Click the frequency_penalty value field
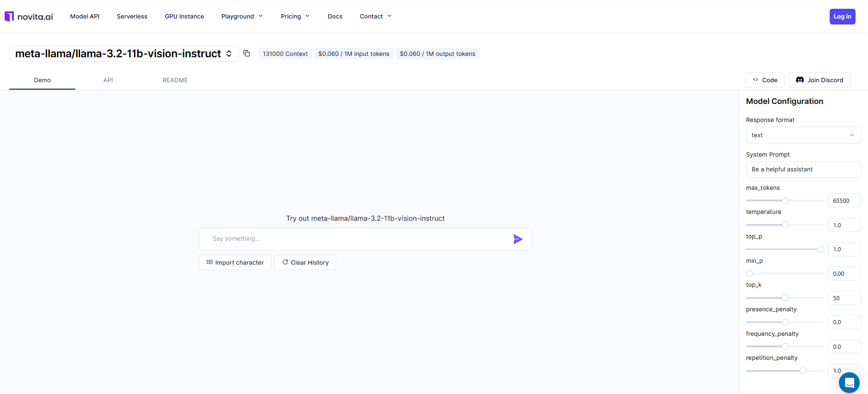868x394 pixels. click(x=844, y=347)
